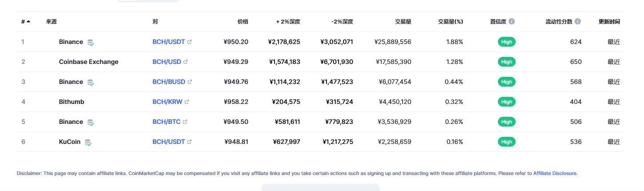Sort by the +2%深度 column header

coord(288,21)
